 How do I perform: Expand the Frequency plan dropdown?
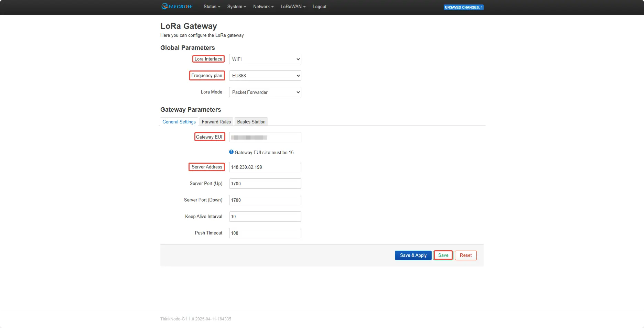point(265,76)
